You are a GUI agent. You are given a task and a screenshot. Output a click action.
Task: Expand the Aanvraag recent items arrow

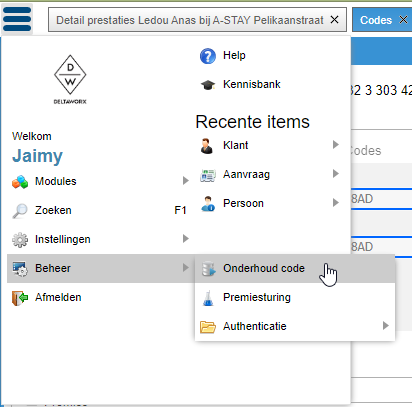click(336, 173)
